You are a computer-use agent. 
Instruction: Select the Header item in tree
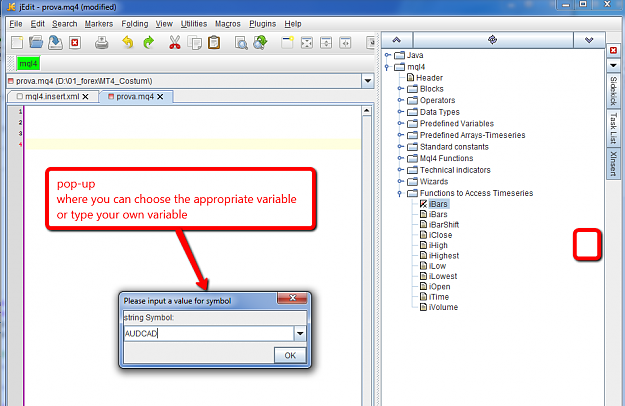[x=425, y=78]
